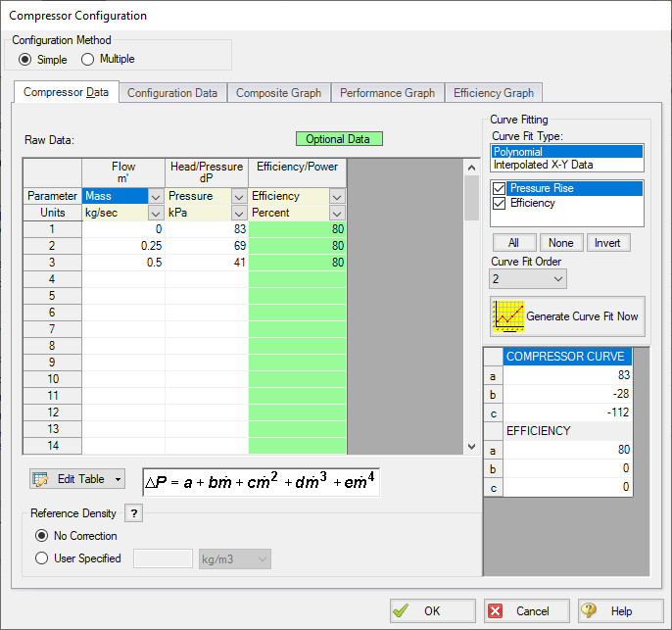Open the kPa pressure units dropdown

click(x=238, y=213)
